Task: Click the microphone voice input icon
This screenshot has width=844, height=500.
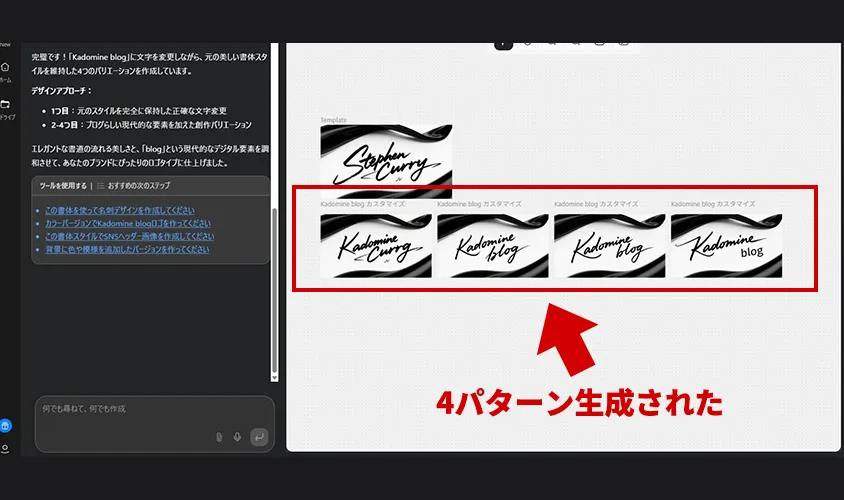Action: 237,437
